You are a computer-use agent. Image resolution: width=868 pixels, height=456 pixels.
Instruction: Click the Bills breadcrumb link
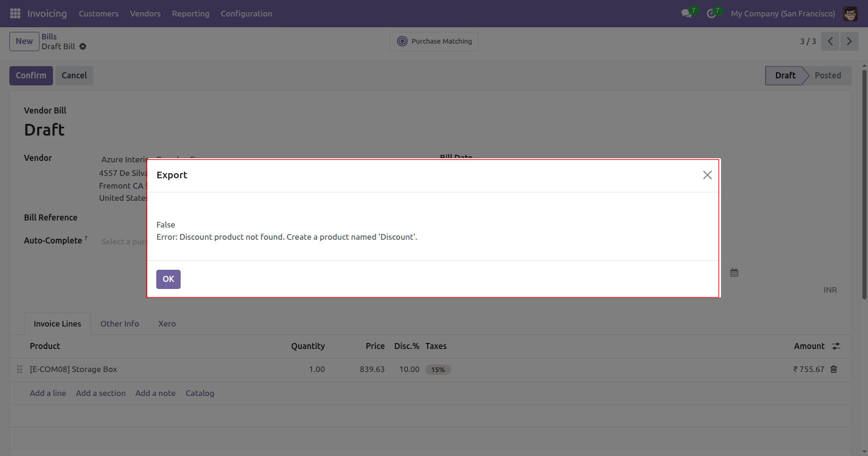coord(49,37)
